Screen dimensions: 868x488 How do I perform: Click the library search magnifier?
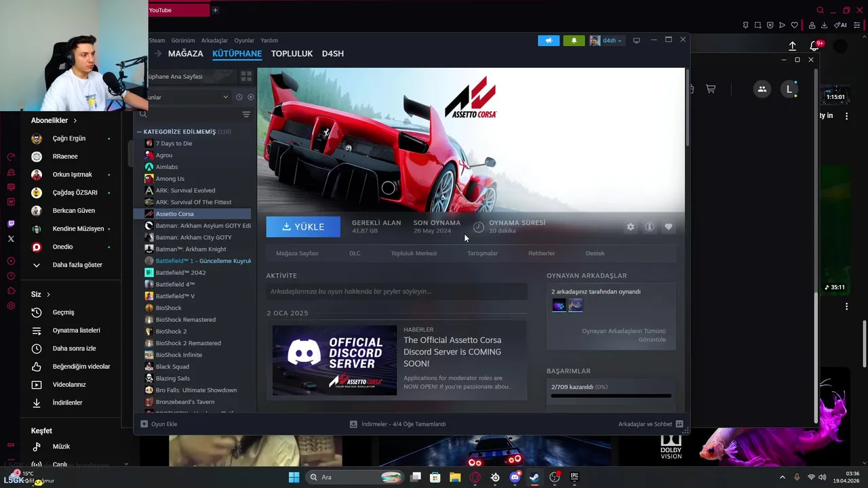(143, 115)
